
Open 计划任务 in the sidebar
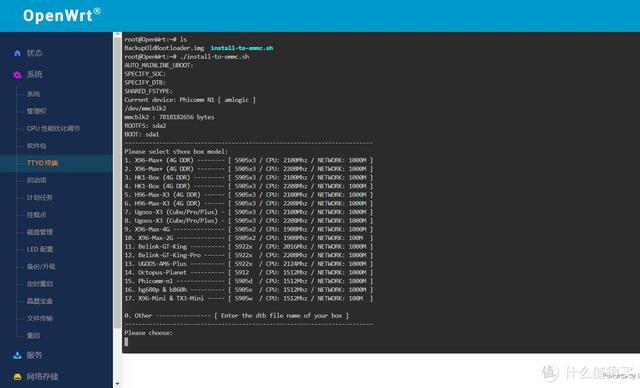40,197
